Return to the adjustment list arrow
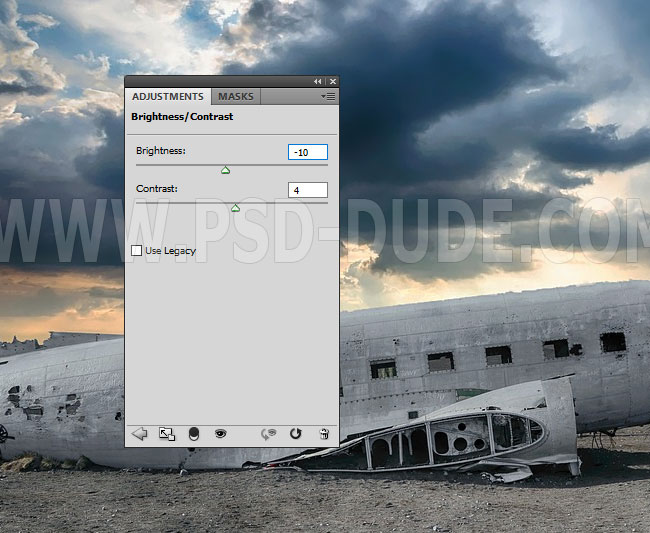 tap(140, 434)
